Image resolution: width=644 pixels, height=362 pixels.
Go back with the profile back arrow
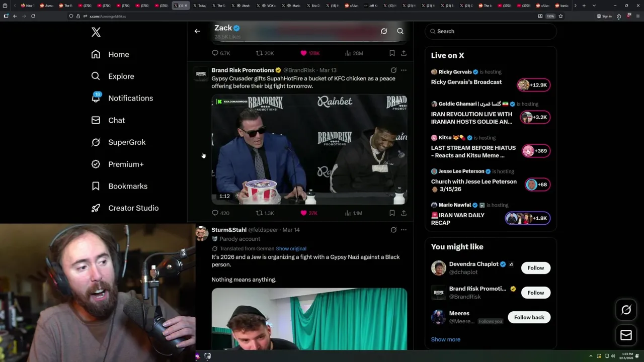pyautogui.click(x=197, y=31)
